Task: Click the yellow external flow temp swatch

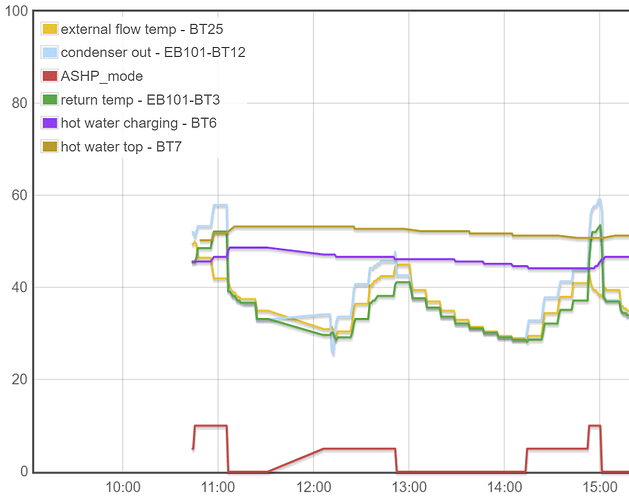Action: tap(50, 29)
